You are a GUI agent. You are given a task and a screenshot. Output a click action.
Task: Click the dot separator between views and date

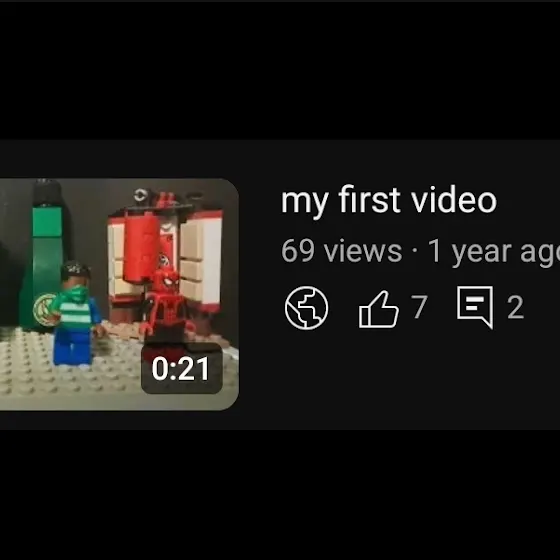414,250
